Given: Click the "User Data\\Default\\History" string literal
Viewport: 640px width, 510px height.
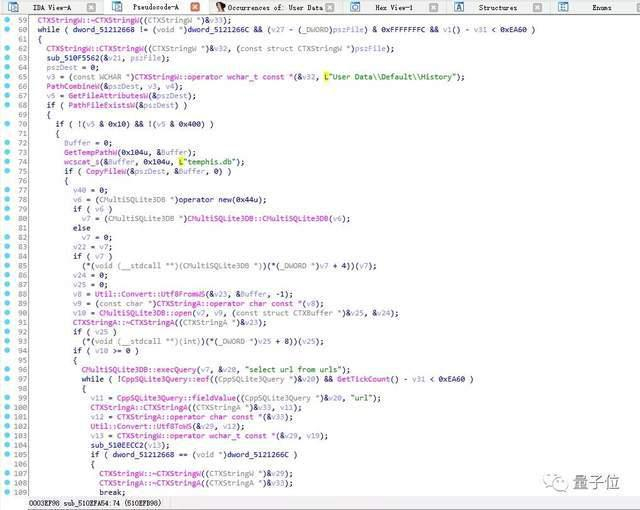Looking at the screenshot, I should point(393,77).
